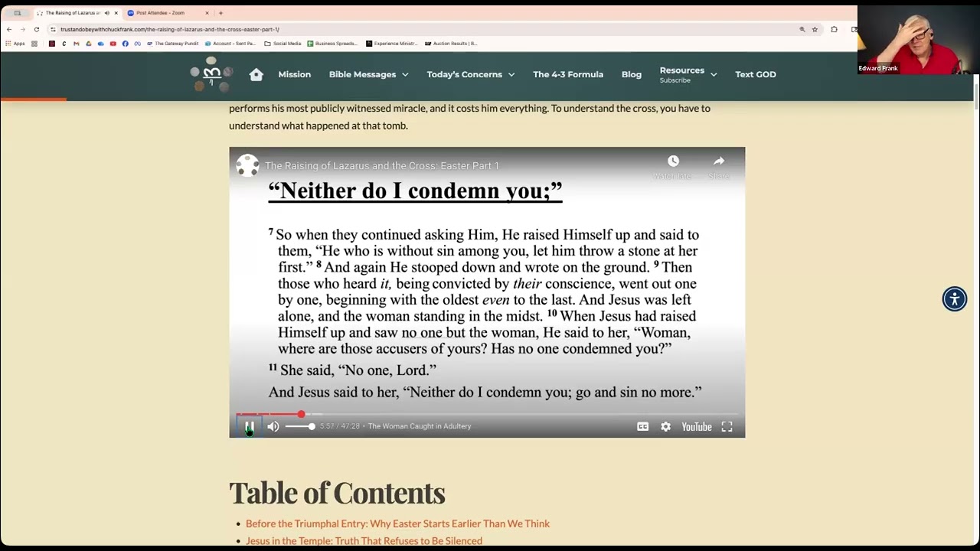Go back in browser
The height and width of the screenshot is (551, 980).
[x=9, y=29]
